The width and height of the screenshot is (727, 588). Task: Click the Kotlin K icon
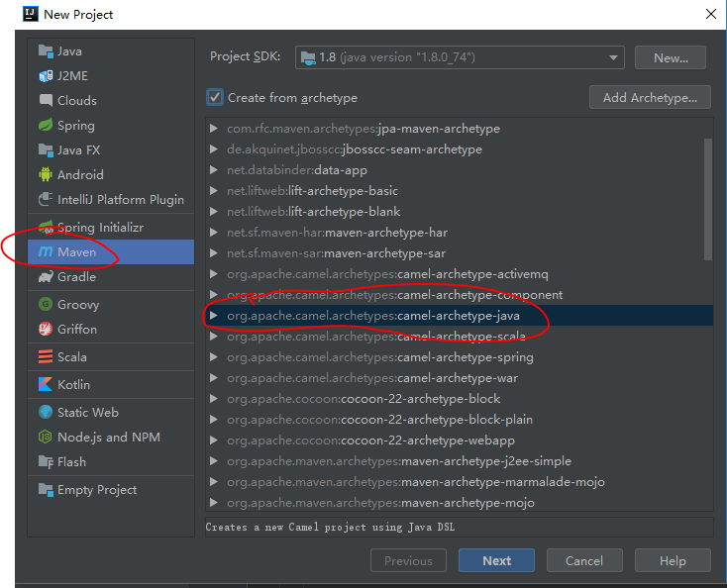coord(46,384)
